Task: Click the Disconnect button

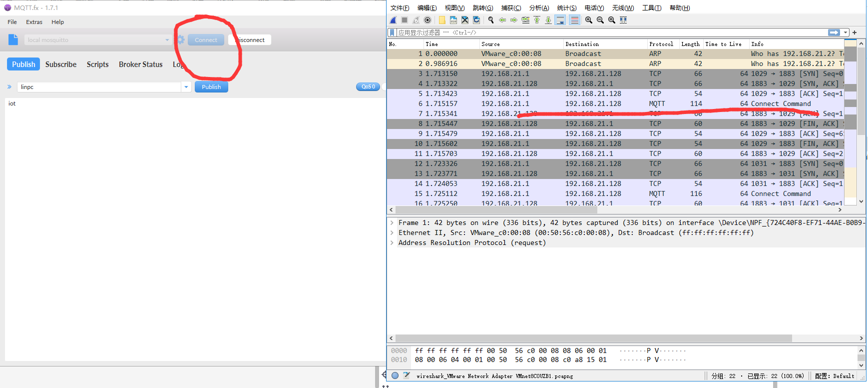Action: tap(250, 40)
